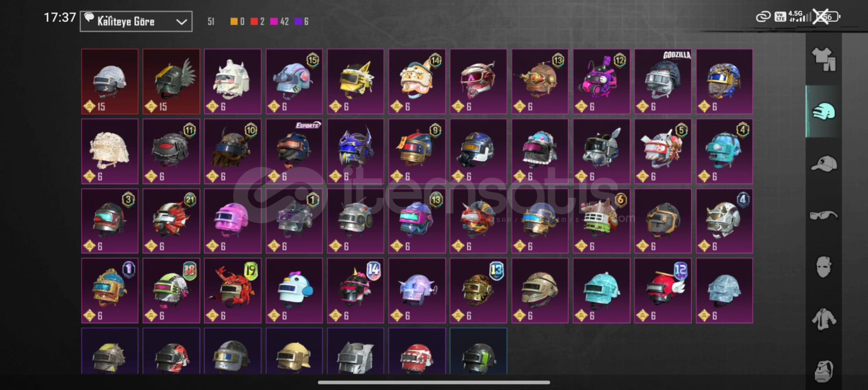Select the helmet category icon in the sidebar
The width and height of the screenshot is (868, 390).
pyautogui.click(x=824, y=111)
